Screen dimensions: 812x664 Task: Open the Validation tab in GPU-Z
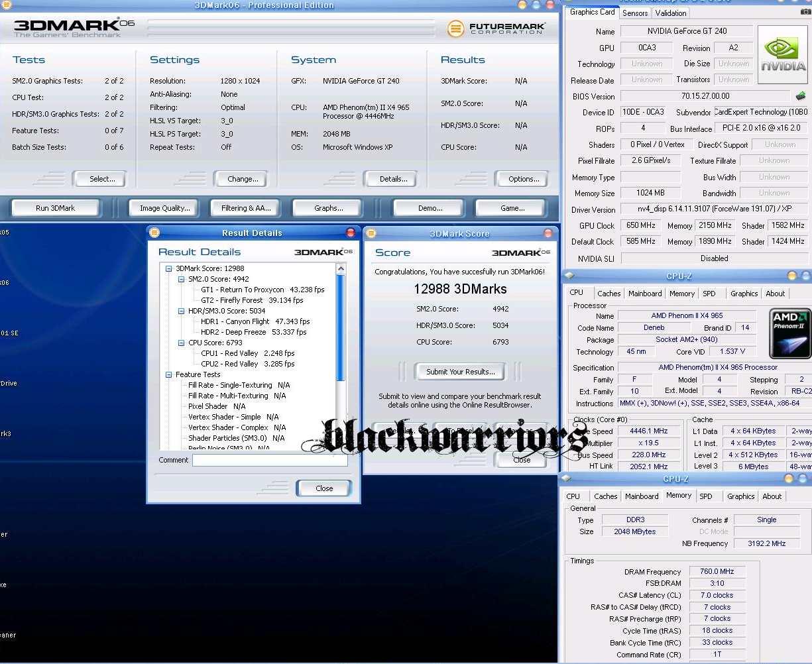click(x=671, y=13)
